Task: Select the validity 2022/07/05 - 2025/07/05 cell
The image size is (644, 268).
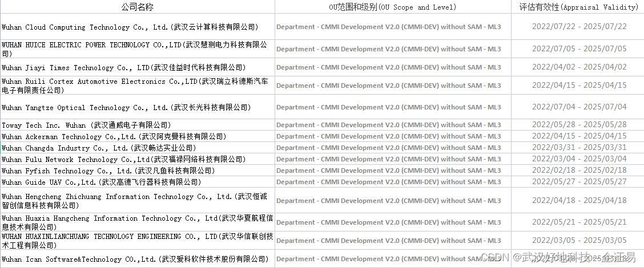Action: pos(578,49)
